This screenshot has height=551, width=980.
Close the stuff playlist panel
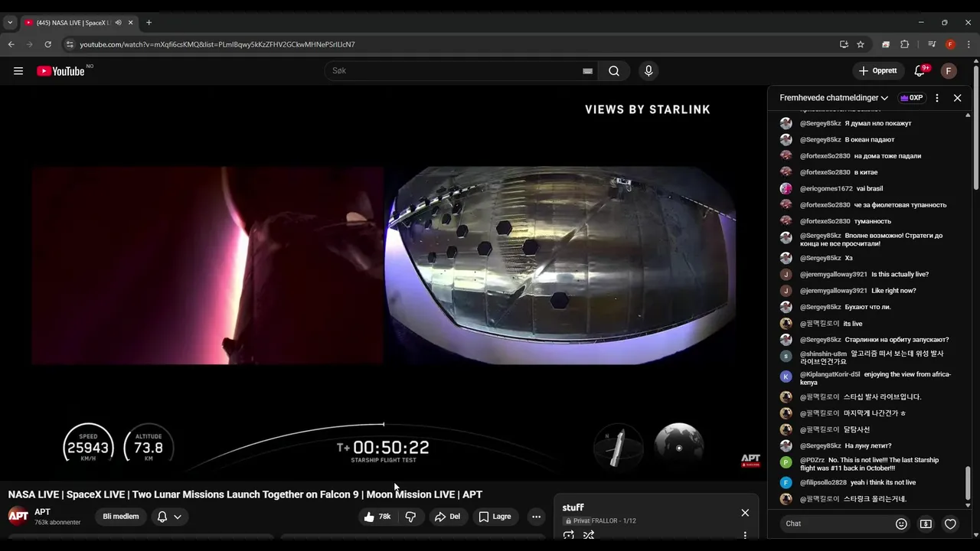point(745,513)
